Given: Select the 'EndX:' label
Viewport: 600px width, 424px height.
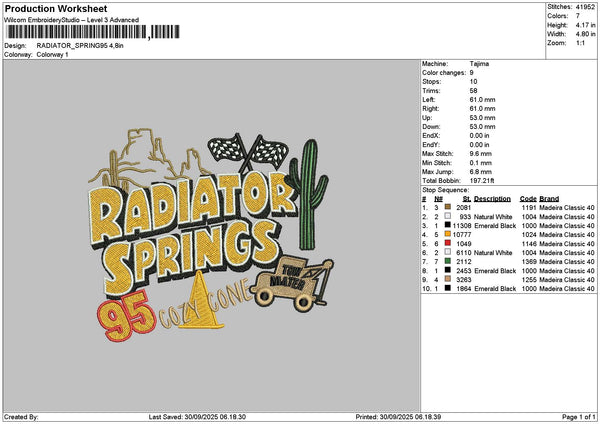Looking at the screenshot, I should point(431,136).
